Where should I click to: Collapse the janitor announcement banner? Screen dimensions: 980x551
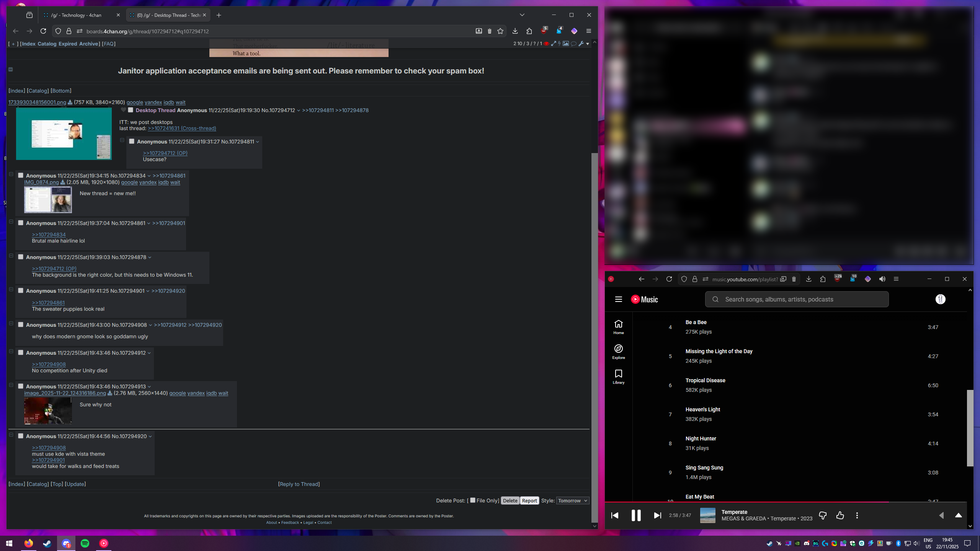pyautogui.click(x=11, y=69)
